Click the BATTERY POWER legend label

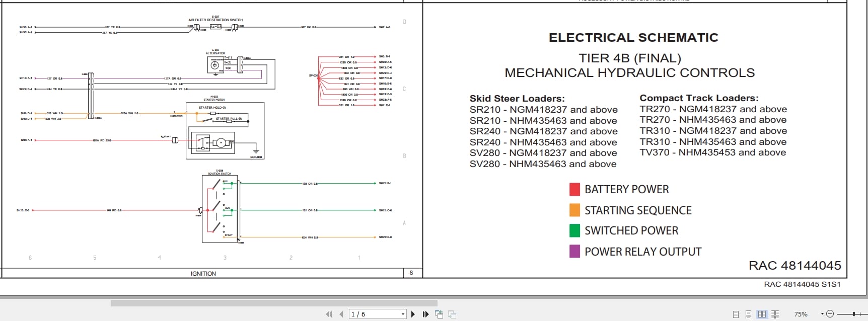(x=627, y=190)
